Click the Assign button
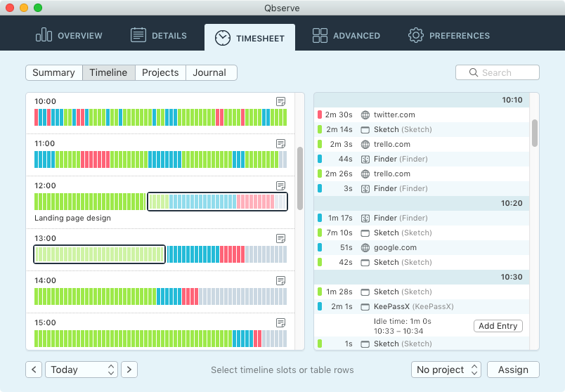 [513, 370]
